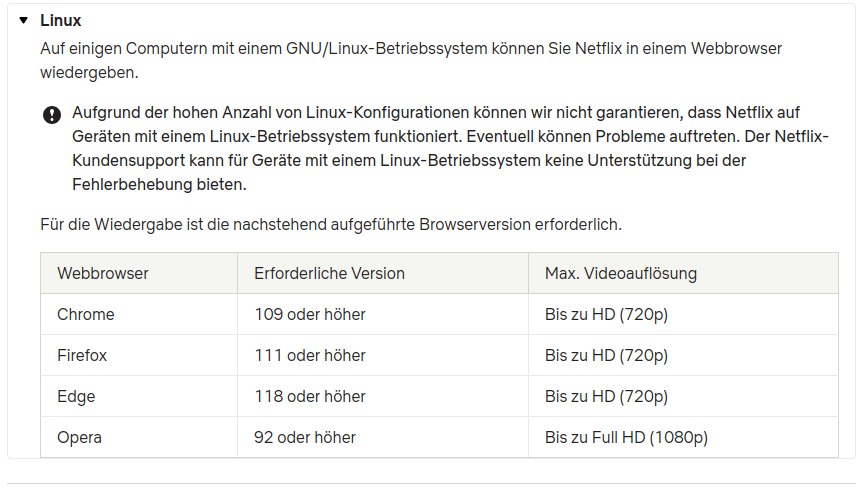Click the Max. Videoauflösung column header
The height and width of the screenshot is (494, 863).
point(683,273)
